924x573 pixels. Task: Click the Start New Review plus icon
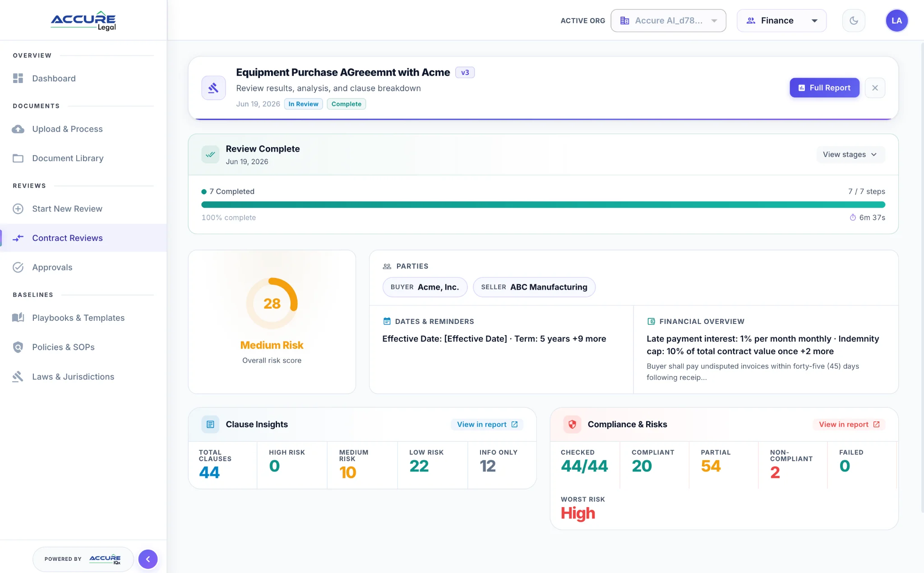point(18,209)
